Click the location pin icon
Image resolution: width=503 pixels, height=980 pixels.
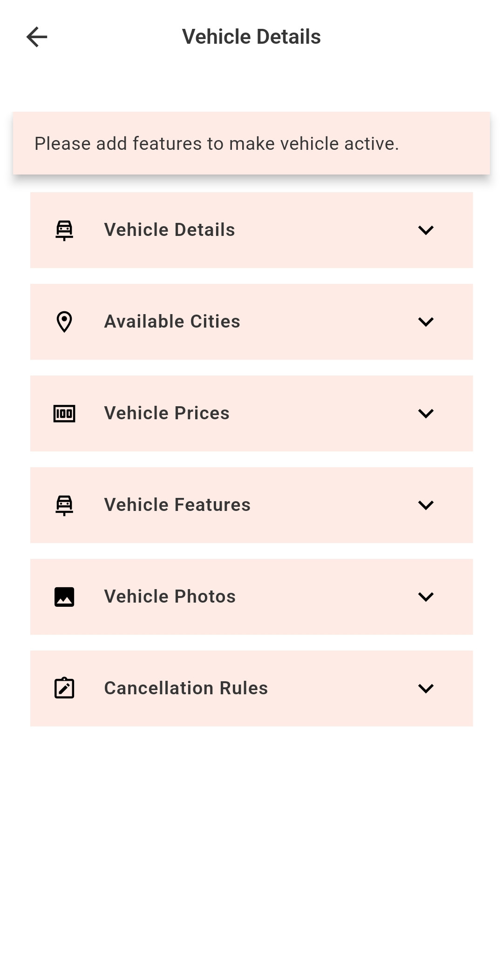(64, 322)
